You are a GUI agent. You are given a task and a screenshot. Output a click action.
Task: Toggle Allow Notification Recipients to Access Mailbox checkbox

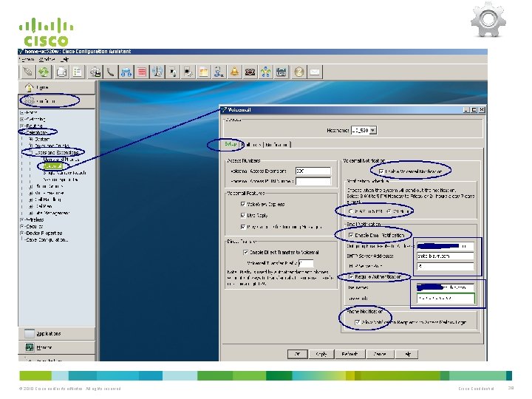point(358,322)
